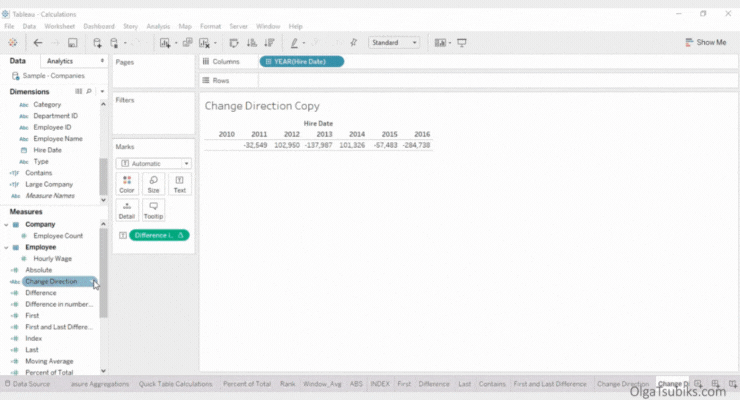Viewport: 740px width, 400px height.
Task: Click the Highlight pen icon
Action: (294, 43)
